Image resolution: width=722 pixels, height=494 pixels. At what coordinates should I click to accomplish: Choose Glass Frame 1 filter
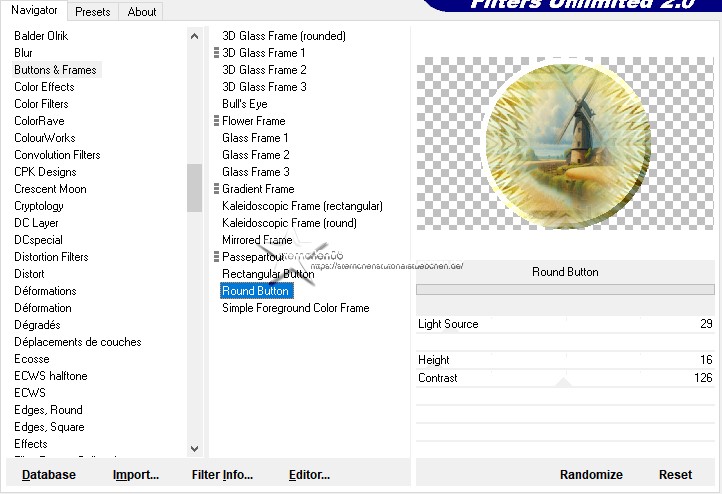(x=255, y=138)
